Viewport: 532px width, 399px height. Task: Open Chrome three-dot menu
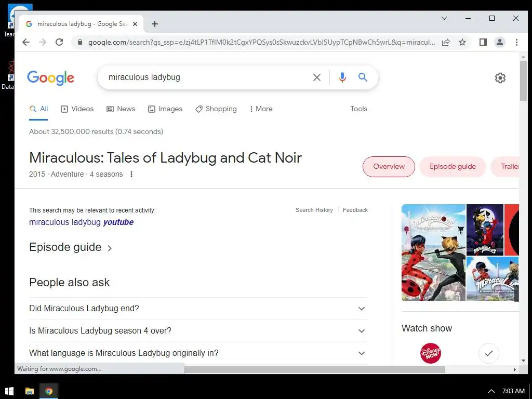[516, 42]
